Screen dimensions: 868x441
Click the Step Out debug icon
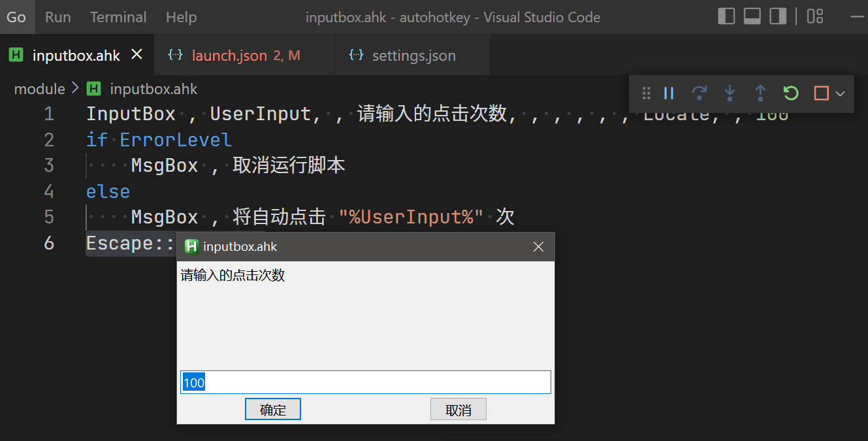760,93
